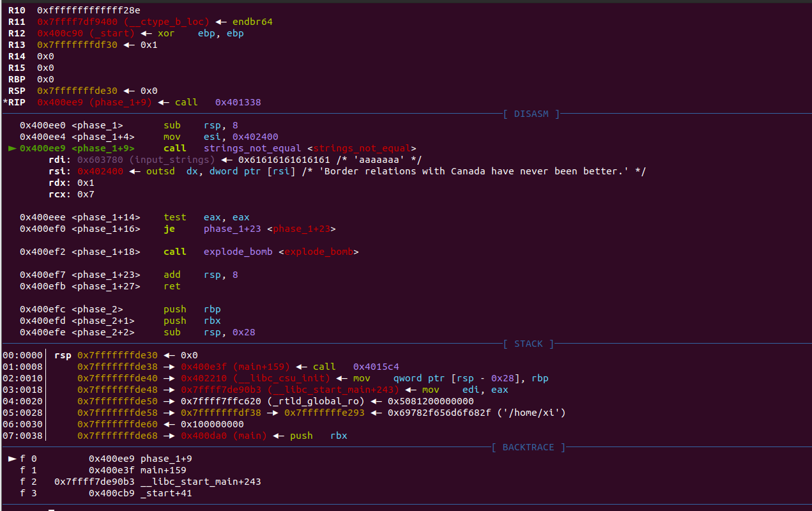The width and height of the screenshot is (812, 511).
Task: Click the STACK section header
Action: point(528,344)
